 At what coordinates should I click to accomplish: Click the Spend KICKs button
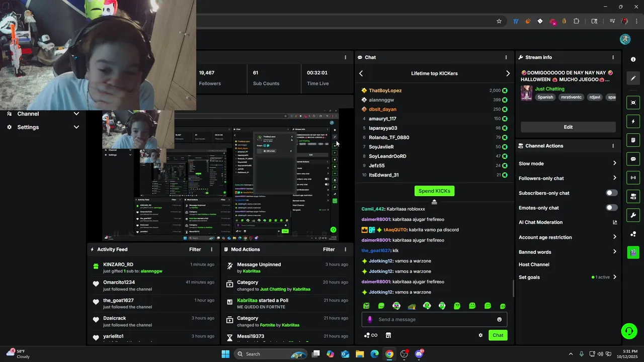434,191
